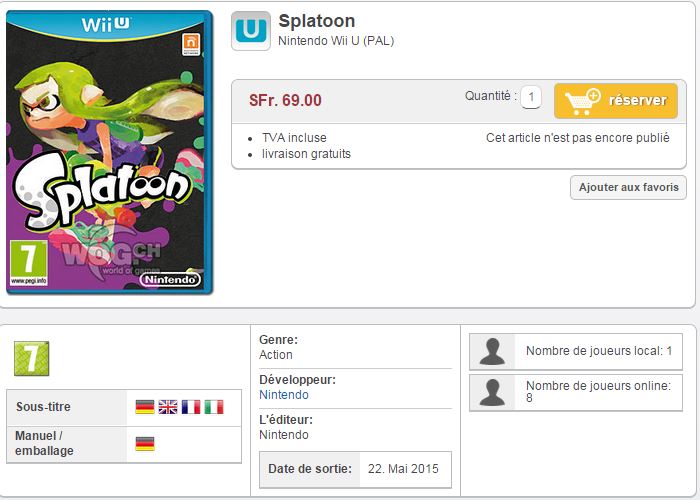
Task: Click the Italian flag subtitle icon
Action: coord(214,407)
